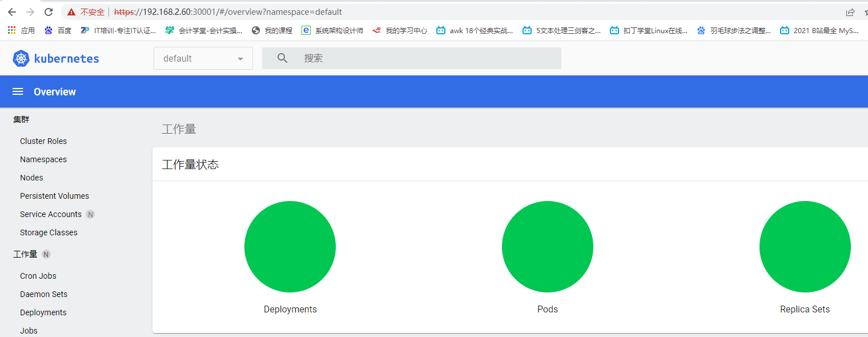The height and width of the screenshot is (337, 868).
Task: Open Persistent Volumes in the sidebar
Action: click(54, 196)
